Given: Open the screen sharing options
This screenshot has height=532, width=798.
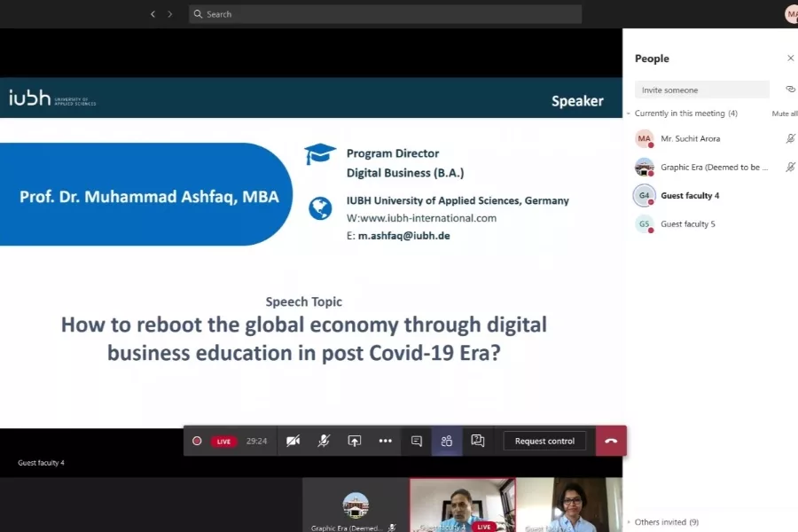Looking at the screenshot, I should click(x=354, y=441).
